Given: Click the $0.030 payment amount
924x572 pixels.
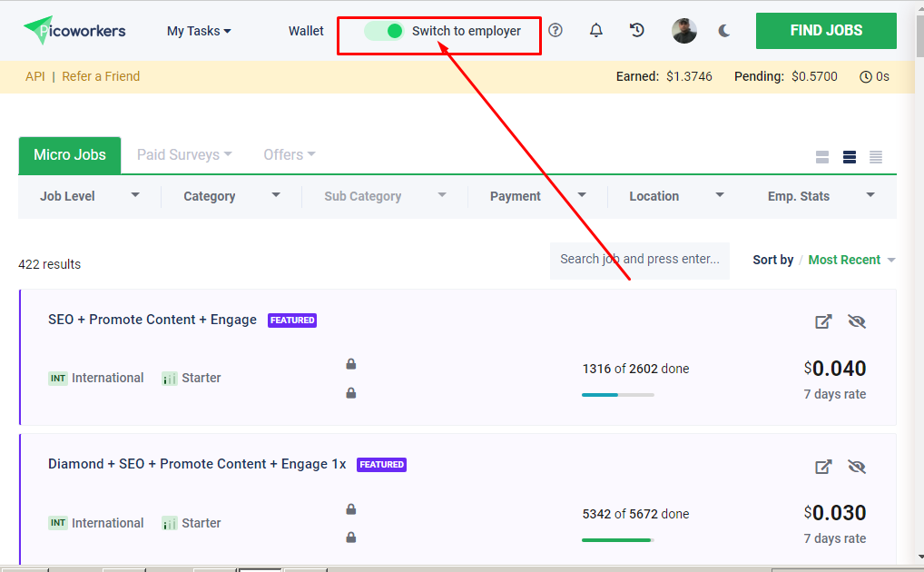Looking at the screenshot, I should [834, 513].
